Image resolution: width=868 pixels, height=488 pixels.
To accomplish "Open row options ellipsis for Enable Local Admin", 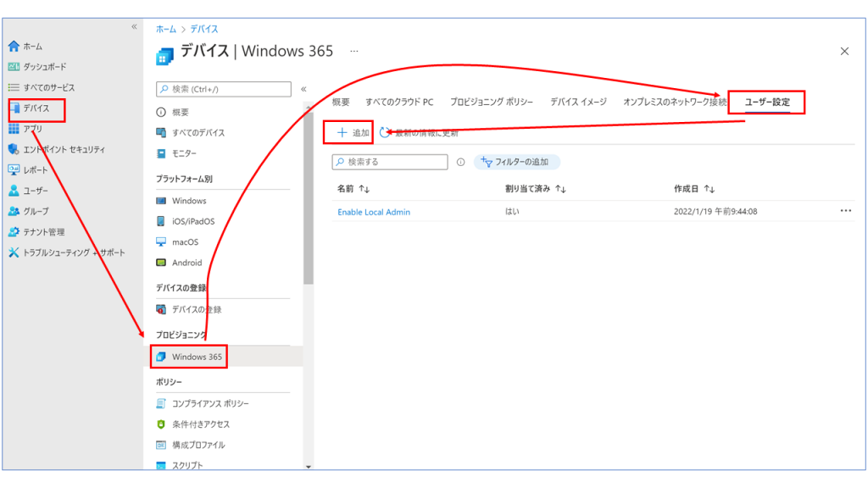I will tap(845, 211).
